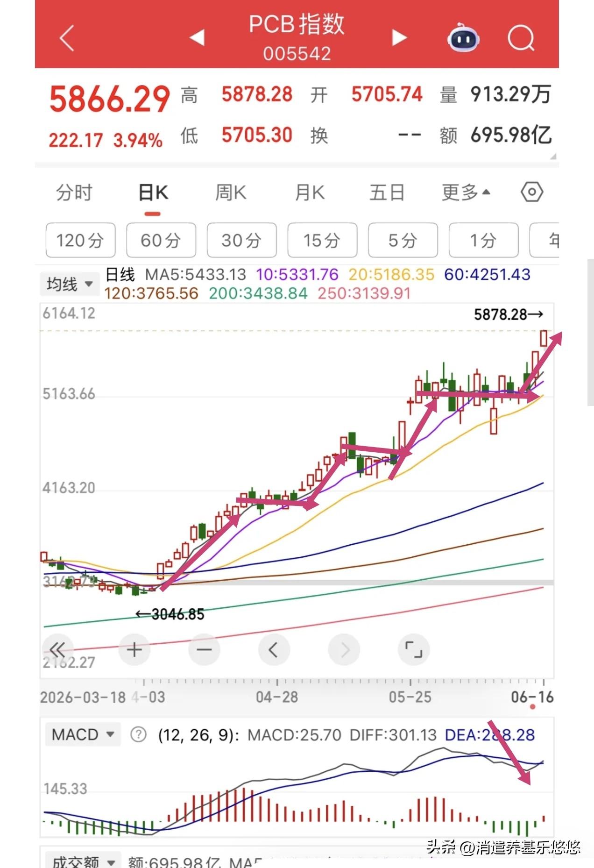
Task: Expand quote details corner triangle
Action: tap(553, 157)
